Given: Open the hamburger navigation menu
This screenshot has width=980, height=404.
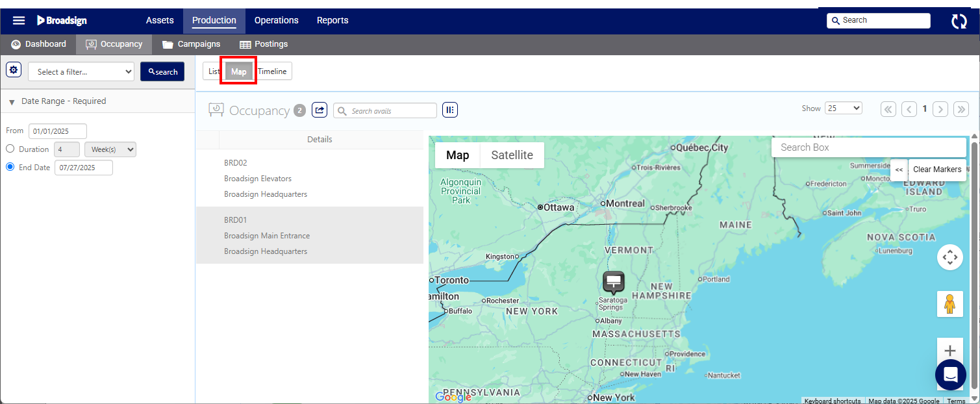Looking at the screenshot, I should (x=19, y=20).
